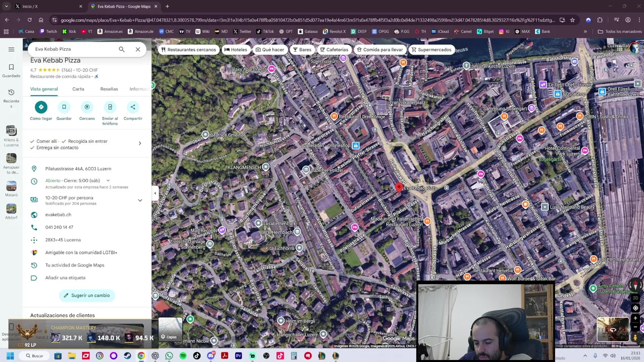Zoom out with the minus button
The height and width of the screenshot is (362, 644).
[x=635, y=327]
